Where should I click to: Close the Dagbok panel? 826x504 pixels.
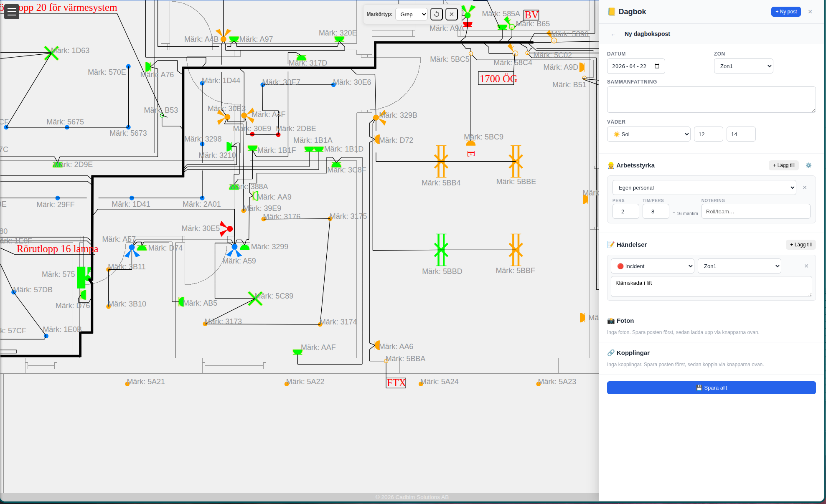[x=810, y=12]
